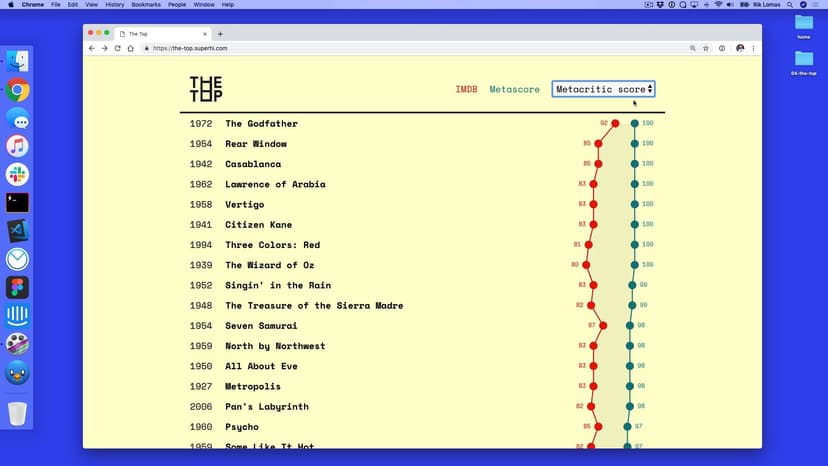Open the History menu in menu bar
The image size is (828, 466).
tap(114, 5)
